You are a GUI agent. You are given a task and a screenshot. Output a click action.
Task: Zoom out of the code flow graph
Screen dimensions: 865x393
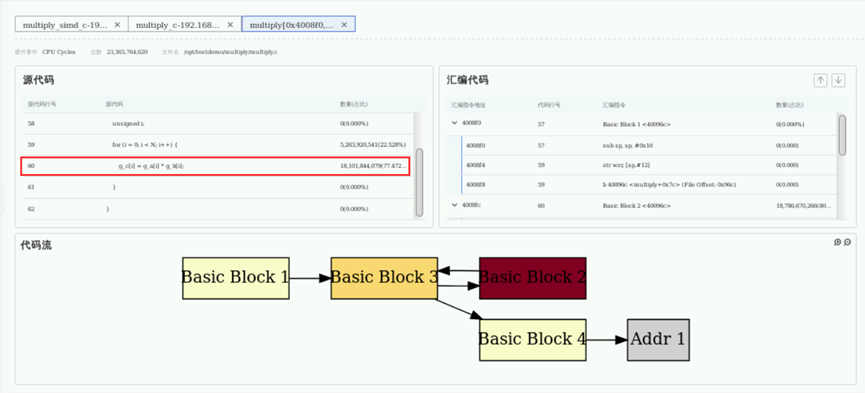pos(847,242)
